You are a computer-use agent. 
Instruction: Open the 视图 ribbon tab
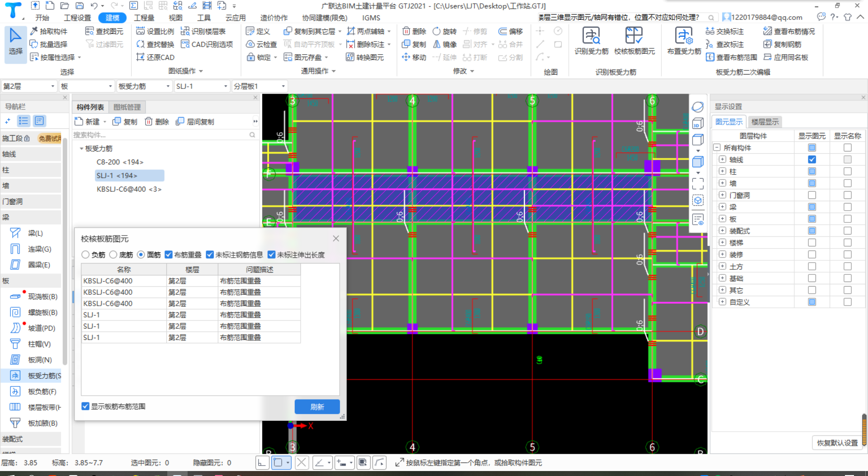tap(175, 18)
